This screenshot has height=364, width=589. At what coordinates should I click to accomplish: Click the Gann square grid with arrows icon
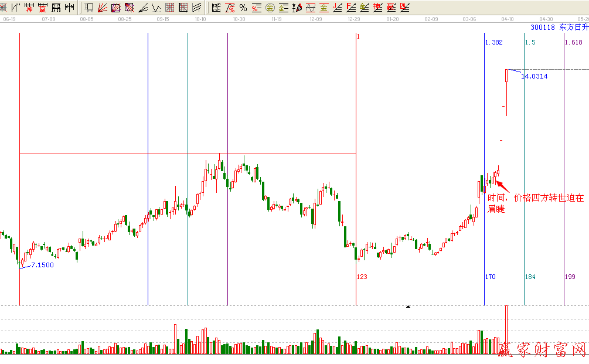coord(183,8)
